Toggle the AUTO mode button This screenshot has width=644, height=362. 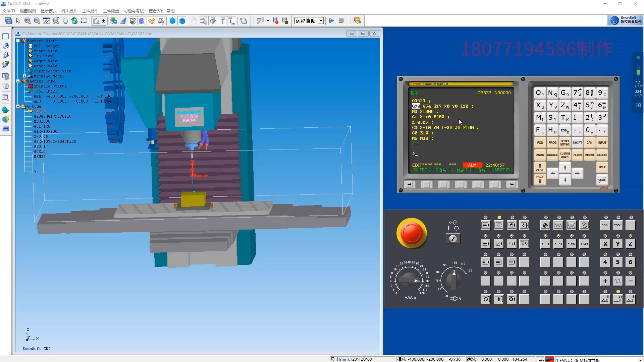485,225
